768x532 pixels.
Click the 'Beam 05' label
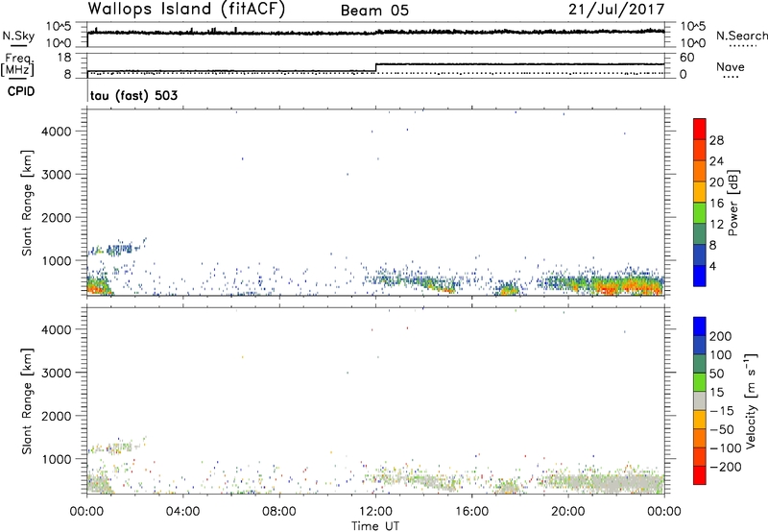[374, 11]
